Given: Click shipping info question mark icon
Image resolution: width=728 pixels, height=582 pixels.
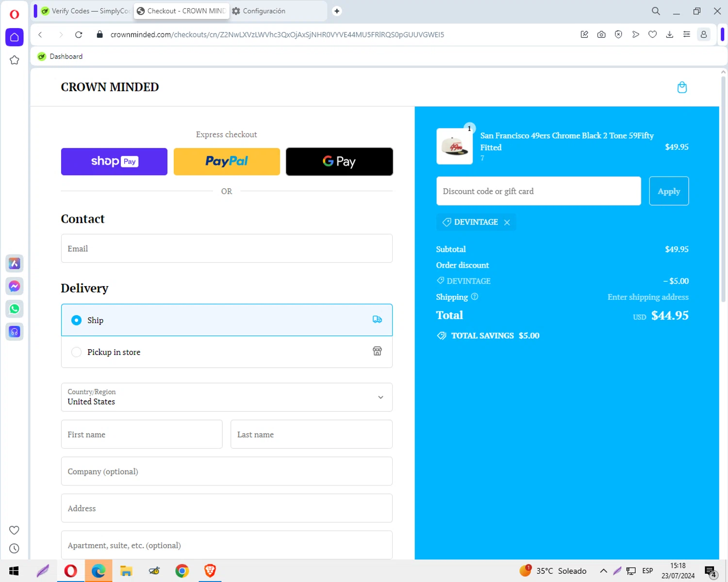Looking at the screenshot, I should coord(475,296).
